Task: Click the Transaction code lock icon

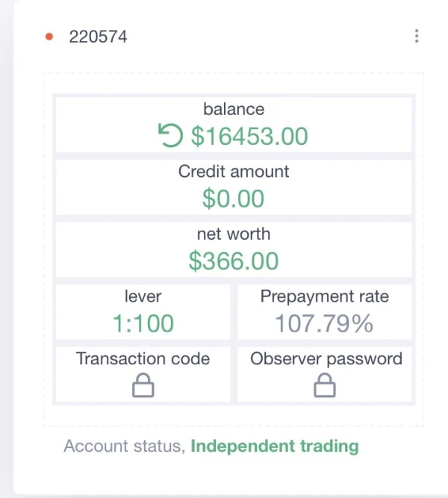Action: [x=143, y=386]
